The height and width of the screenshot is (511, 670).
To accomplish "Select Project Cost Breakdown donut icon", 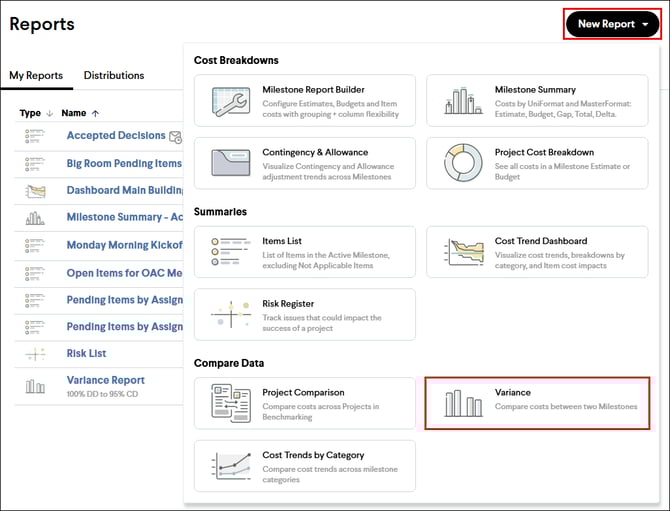I will pyautogui.click(x=462, y=164).
